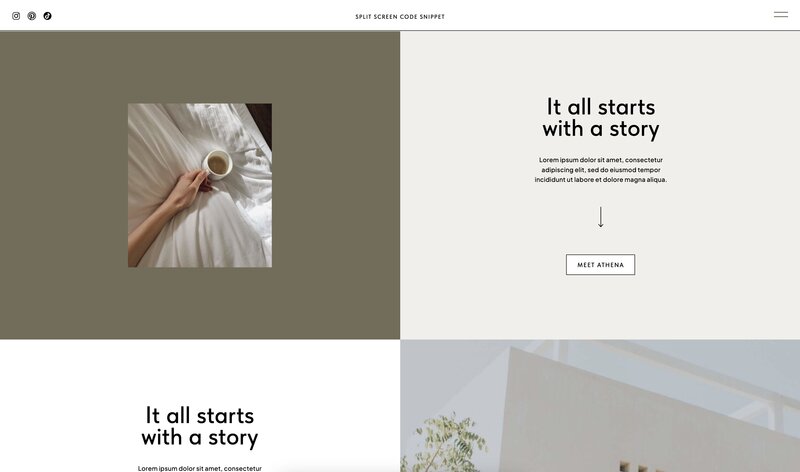Viewport: 800px width, 472px height.
Task: Click the downward arrow above Meet Athena
Action: 601,217
